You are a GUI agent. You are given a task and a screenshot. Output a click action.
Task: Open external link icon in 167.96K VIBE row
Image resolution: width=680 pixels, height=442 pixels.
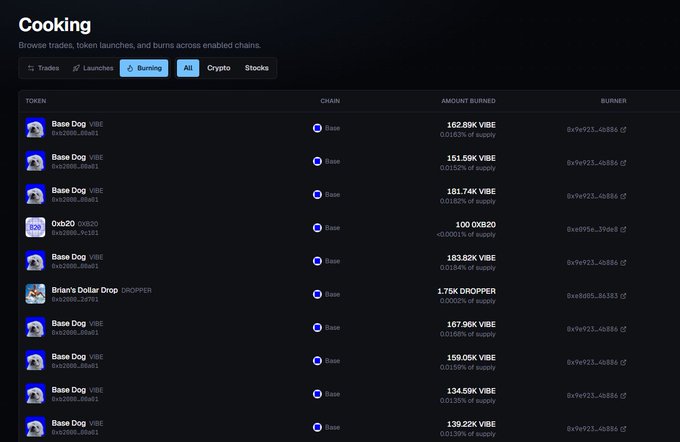[x=623, y=329]
